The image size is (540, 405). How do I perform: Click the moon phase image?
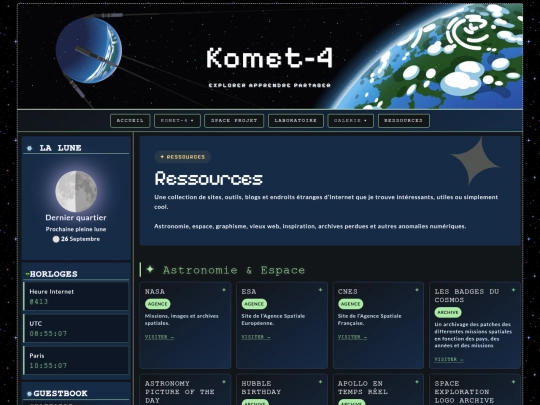[76, 191]
